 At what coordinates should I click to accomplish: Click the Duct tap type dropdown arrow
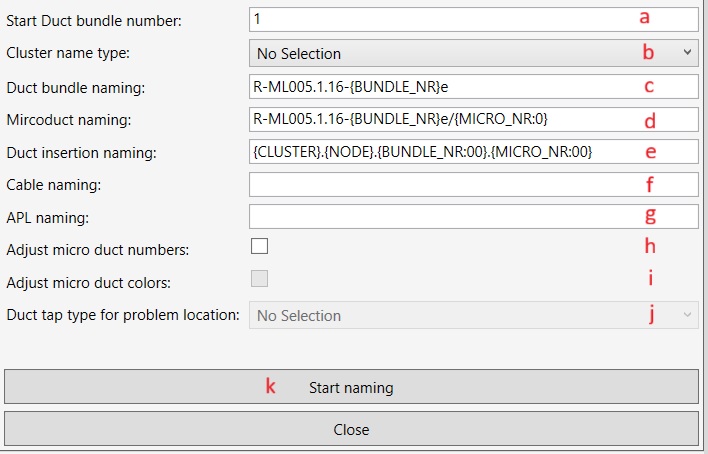pos(687,315)
